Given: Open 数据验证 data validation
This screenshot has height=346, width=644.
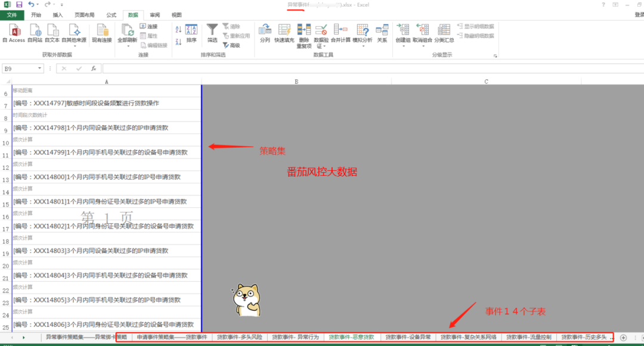Looking at the screenshot, I should pyautogui.click(x=321, y=36).
